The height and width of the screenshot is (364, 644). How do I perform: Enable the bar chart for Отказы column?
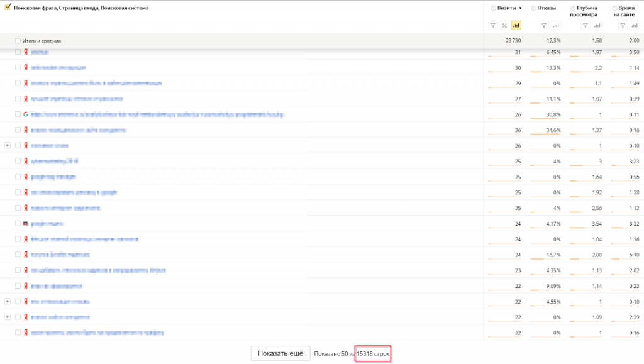tap(556, 26)
